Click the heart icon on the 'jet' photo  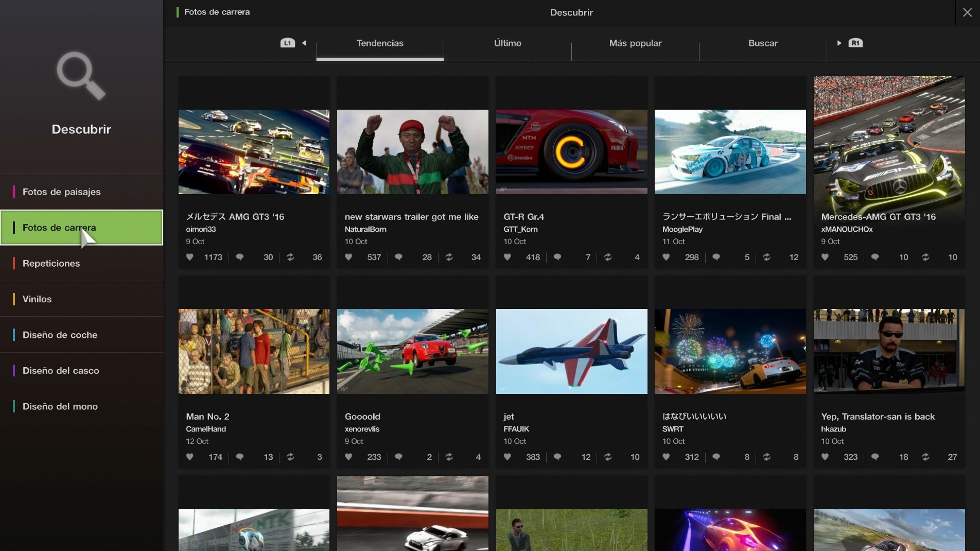[507, 457]
